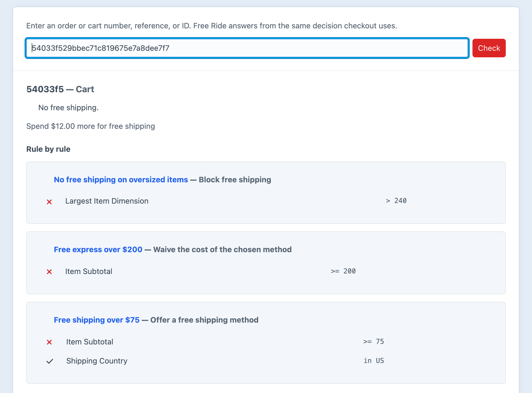532x393 pixels.
Task: Click the Item Subtotal label in the $200 rule
Action: [89, 271]
